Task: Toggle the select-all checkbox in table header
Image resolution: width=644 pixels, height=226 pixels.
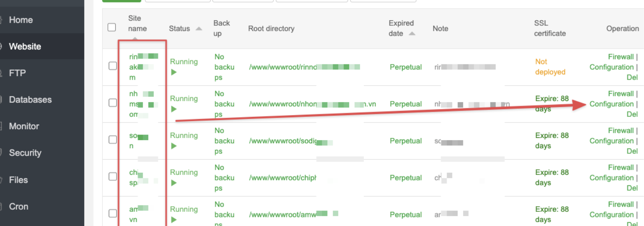Action: pyautogui.click(x=112, y=27)
